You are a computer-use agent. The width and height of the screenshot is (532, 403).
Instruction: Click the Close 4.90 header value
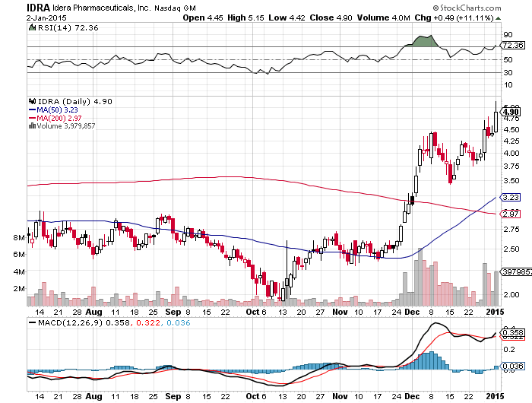(x=331, y=17)
